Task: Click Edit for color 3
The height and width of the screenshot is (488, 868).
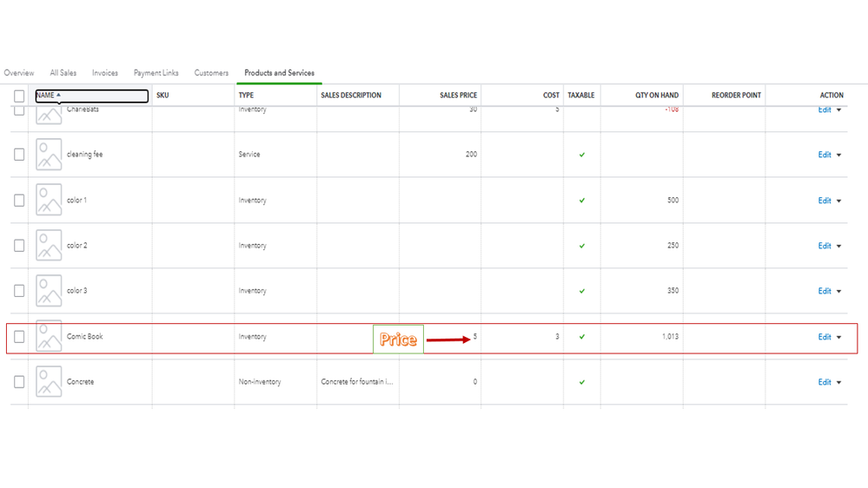Action: tap(825, 292)
